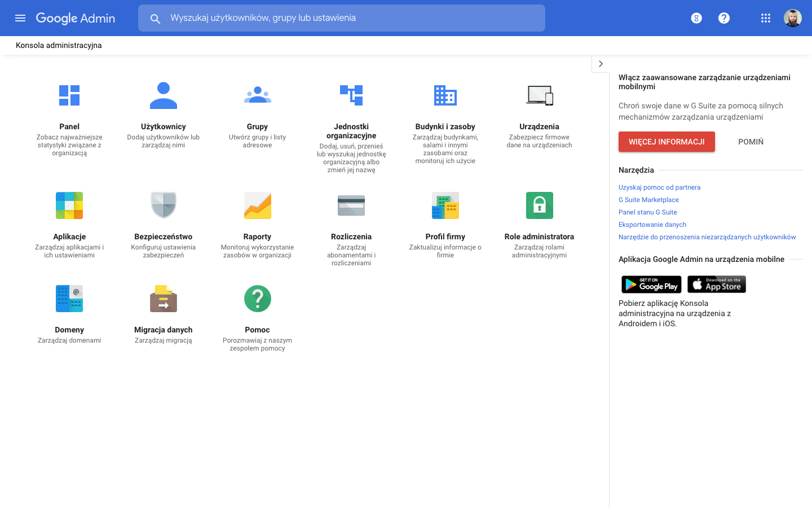The image size is (812, 508).
Task: Open the Google apps grid launcher
Action: 765,18
